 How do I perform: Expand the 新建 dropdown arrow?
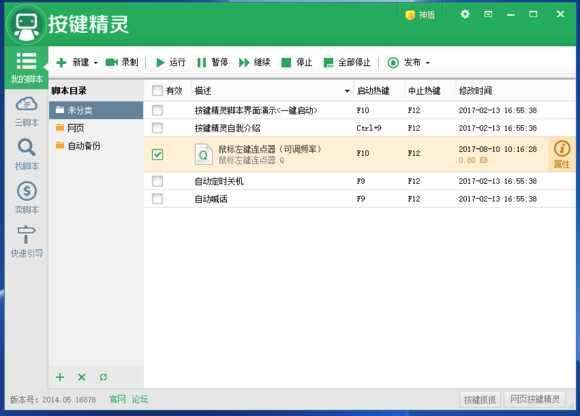96,63
